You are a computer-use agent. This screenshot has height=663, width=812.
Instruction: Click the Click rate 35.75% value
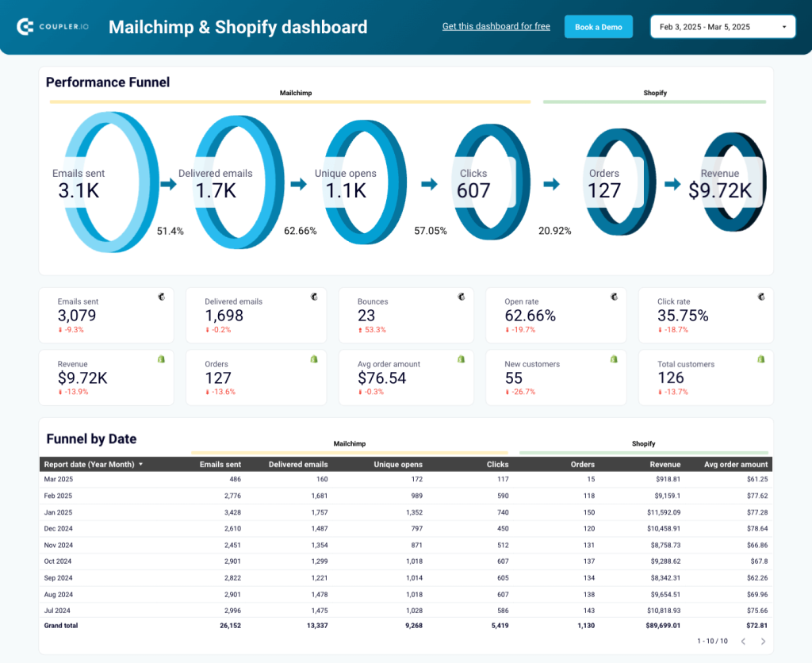[683, 316]
